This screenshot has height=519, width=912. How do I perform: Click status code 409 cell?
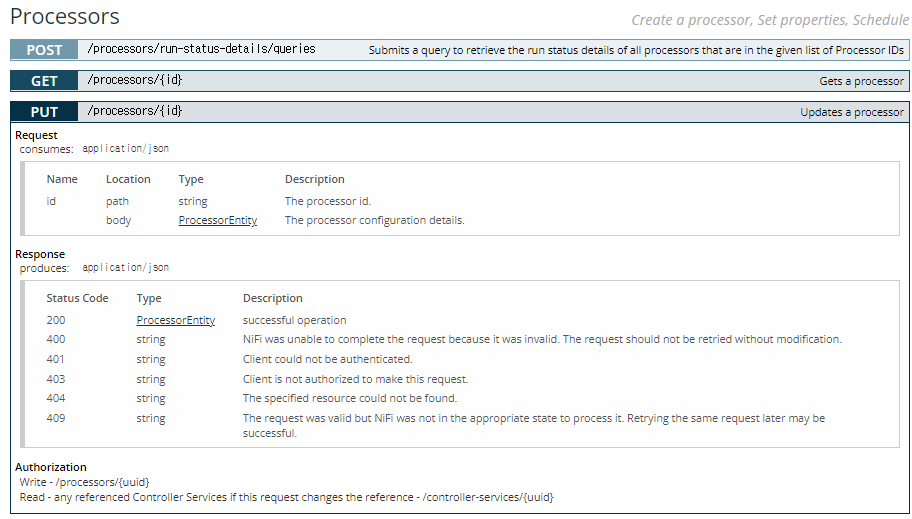(56, 418)
